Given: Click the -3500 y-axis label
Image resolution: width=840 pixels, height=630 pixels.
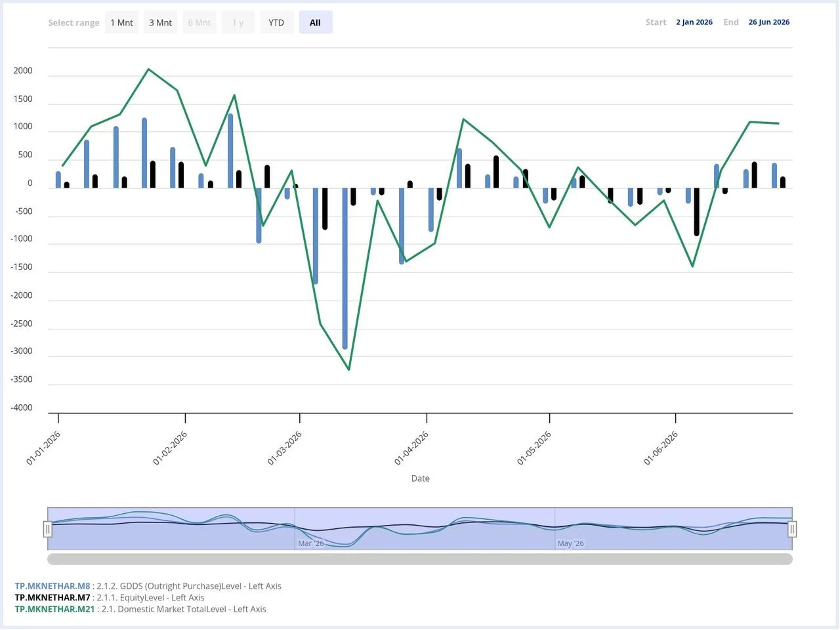Looking at the screenshot, I should point(22,379).
